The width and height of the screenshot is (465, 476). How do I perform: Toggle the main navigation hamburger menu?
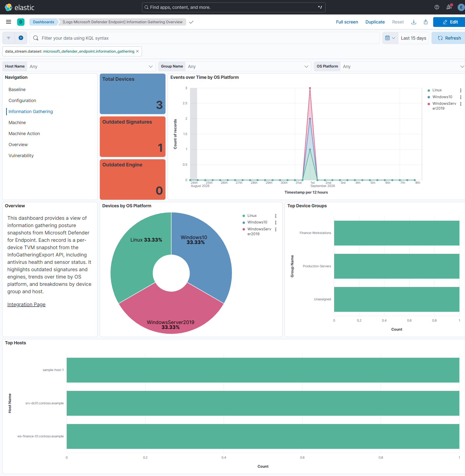pos(9,22)
